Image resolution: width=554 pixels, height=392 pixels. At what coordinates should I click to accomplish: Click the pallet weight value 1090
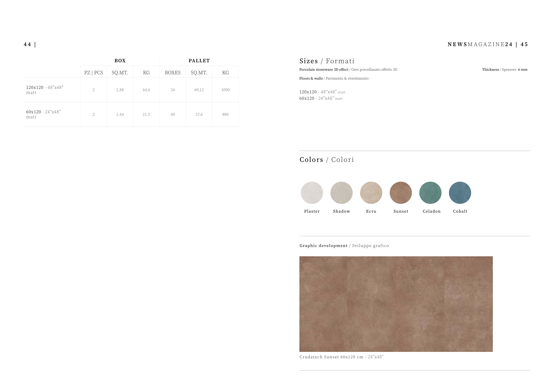tap(225, 90)
